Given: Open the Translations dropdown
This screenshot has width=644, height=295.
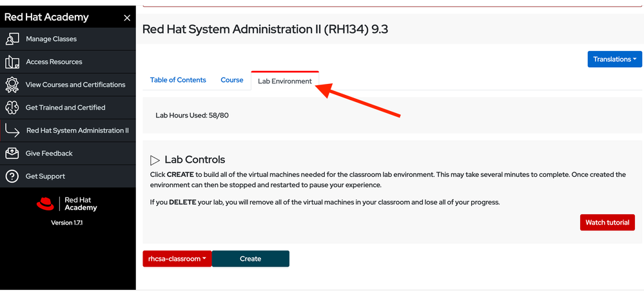Looking at the screenshot, I should [x=614, y=59].
